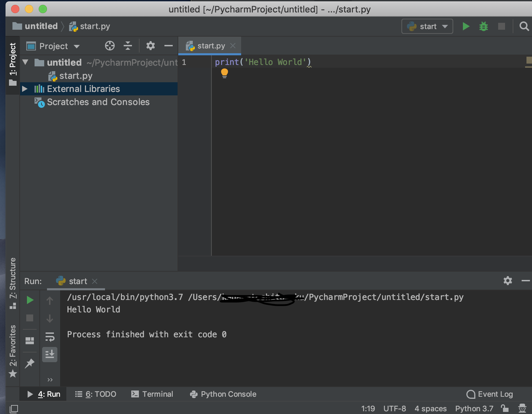Open Search Everywhere magnifier icon
This screenshot has width=532, height=414.
[x=524, y=26]
